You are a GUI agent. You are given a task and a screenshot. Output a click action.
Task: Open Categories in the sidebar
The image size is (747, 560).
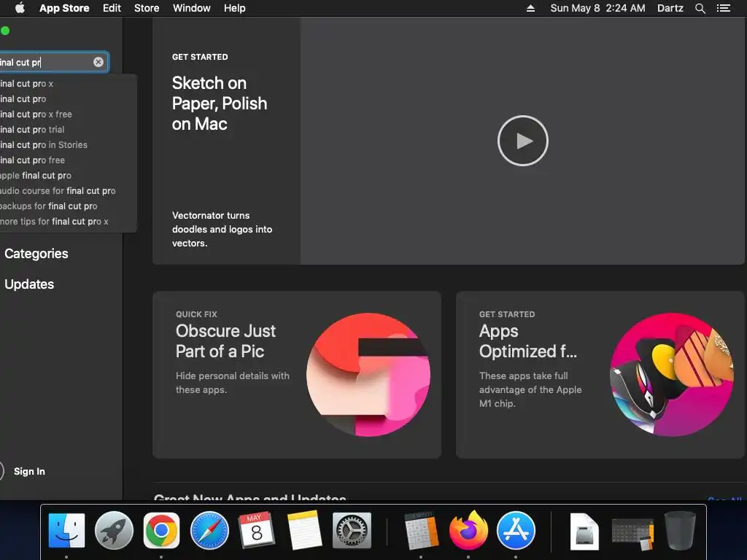pos(36,253)
